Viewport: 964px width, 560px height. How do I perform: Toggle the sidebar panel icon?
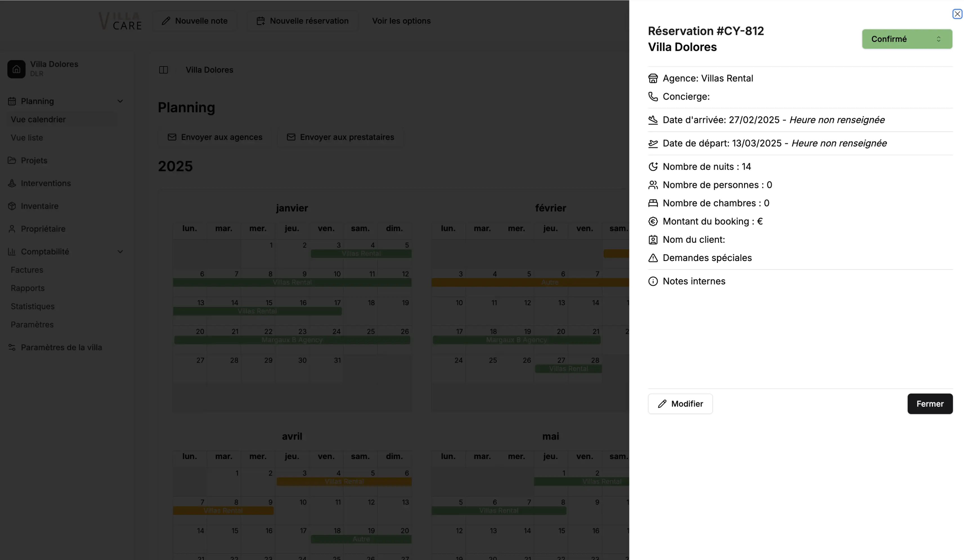[163, 70]
